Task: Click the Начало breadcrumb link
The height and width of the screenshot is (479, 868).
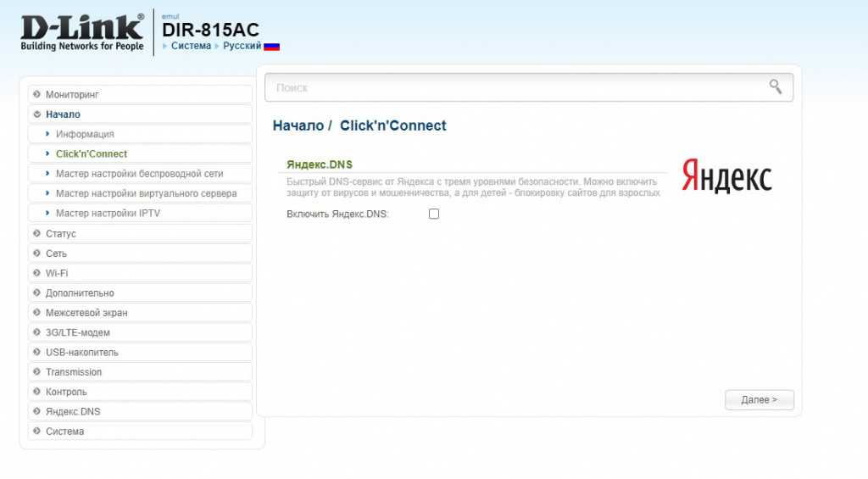Action: 298,125
